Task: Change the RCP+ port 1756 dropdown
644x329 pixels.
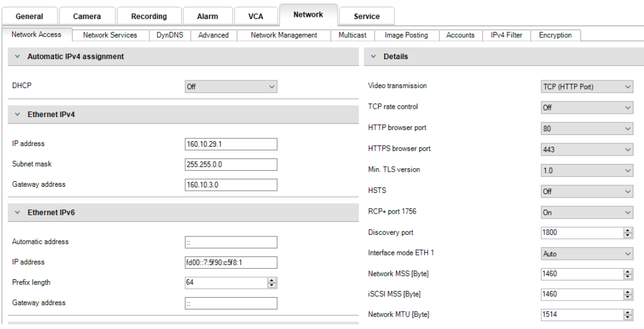Action: click(x=587, y=212)
